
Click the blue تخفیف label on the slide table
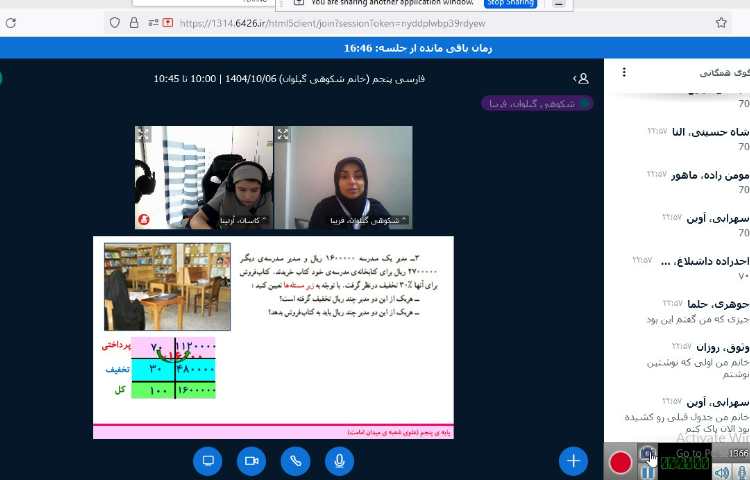point(117,369)
